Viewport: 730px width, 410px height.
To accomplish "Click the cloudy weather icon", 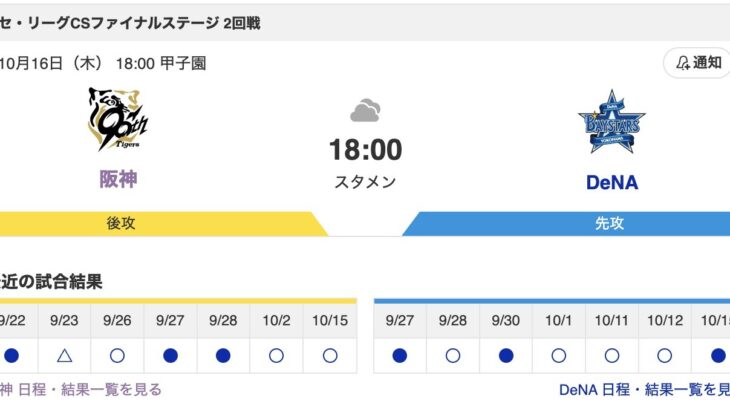I will (x=365, y=111).
